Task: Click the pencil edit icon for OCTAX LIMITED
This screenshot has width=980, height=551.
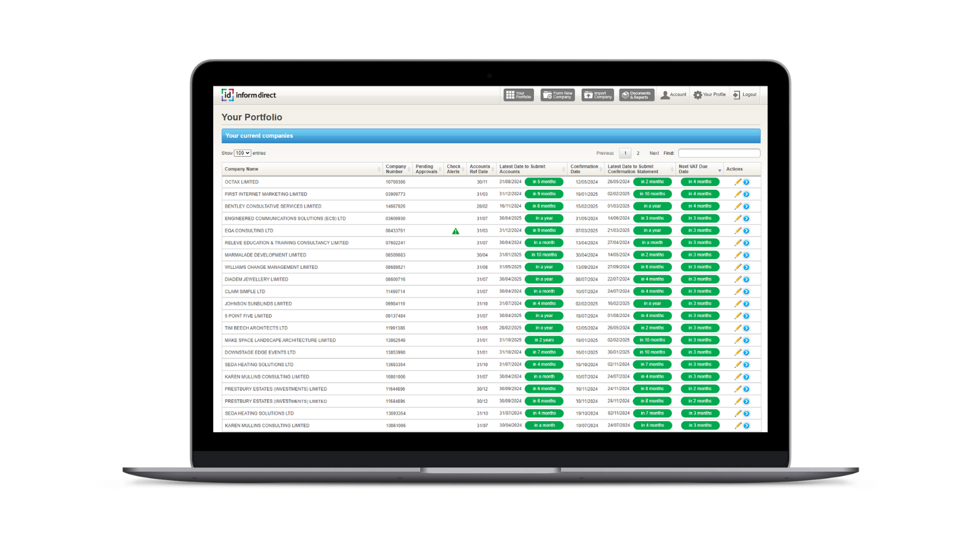Action: (738, 182)
